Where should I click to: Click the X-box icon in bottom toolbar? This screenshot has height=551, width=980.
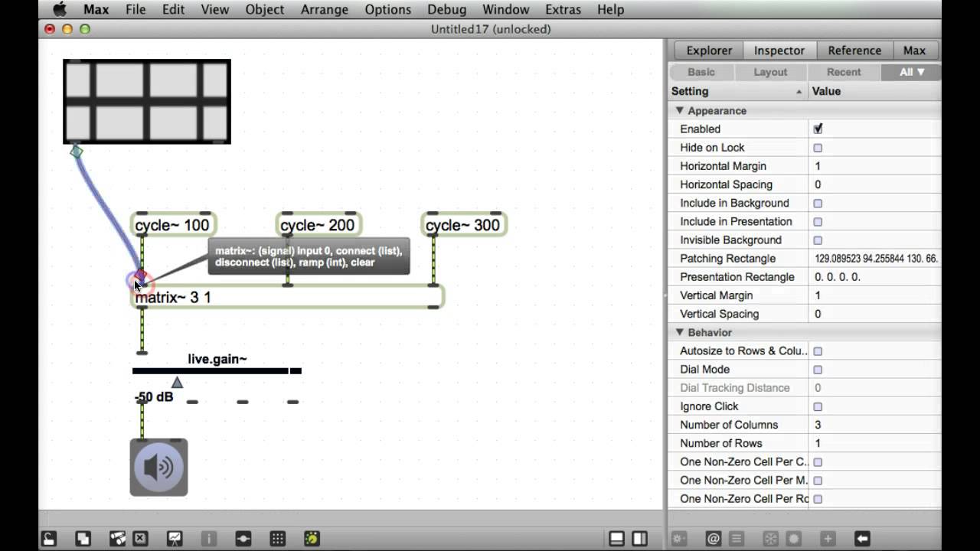click(x=139, y=539)
